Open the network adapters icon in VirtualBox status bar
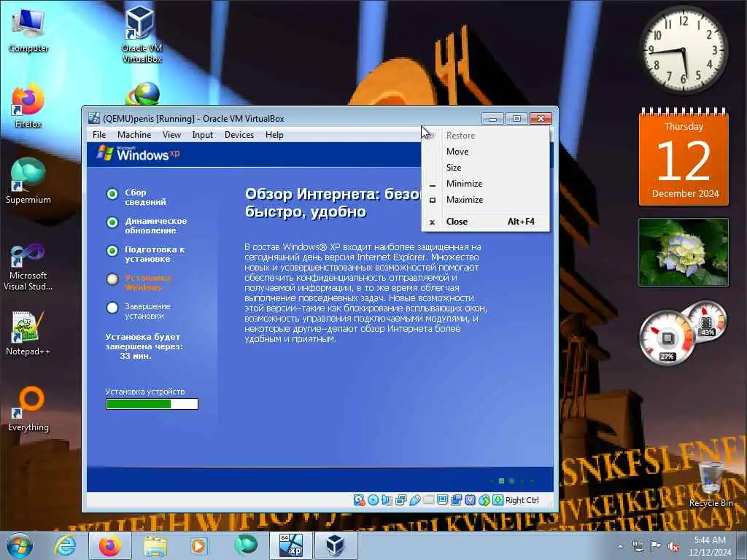 (400, 500)
